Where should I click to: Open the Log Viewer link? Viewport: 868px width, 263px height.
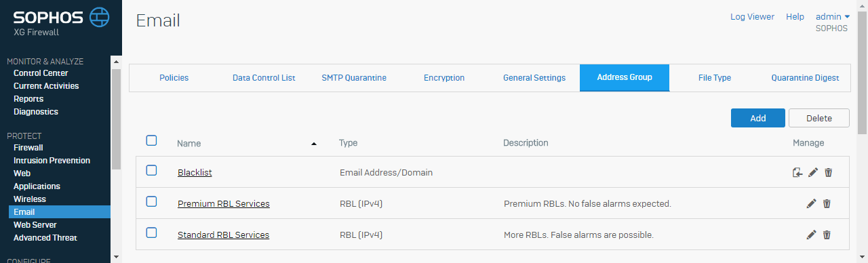752,17
